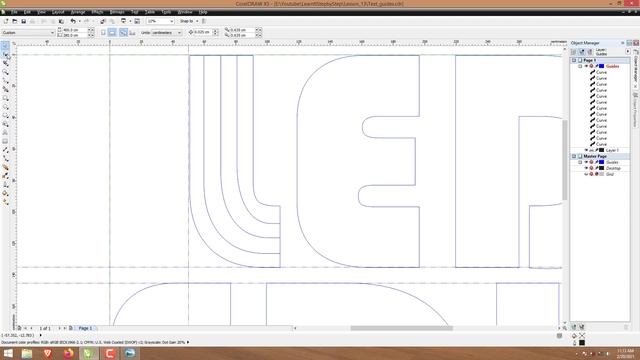Save the document with the floppy icon
Image resolution: width=640 pixels, height=360 pixels.
pyautogui.click(x=23, y=21)
